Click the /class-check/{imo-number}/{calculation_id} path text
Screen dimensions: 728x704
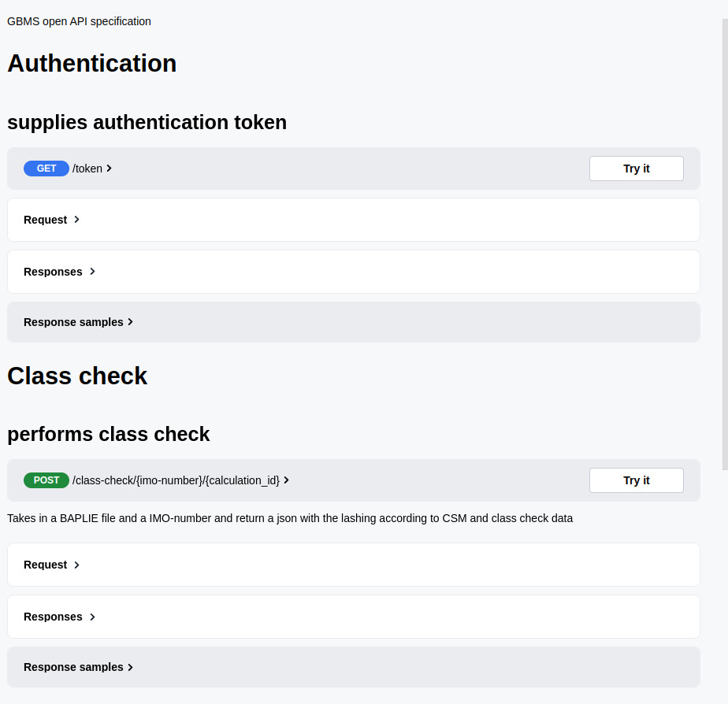coord(176,480)
